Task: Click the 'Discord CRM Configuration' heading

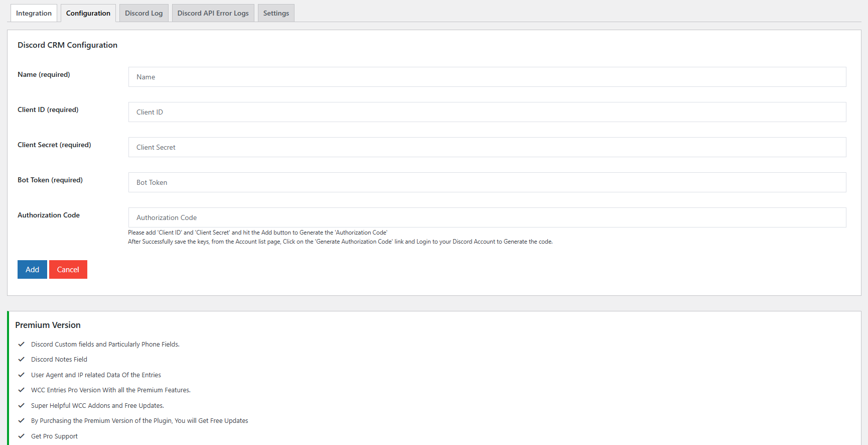Action: click(x=67, y=45)
